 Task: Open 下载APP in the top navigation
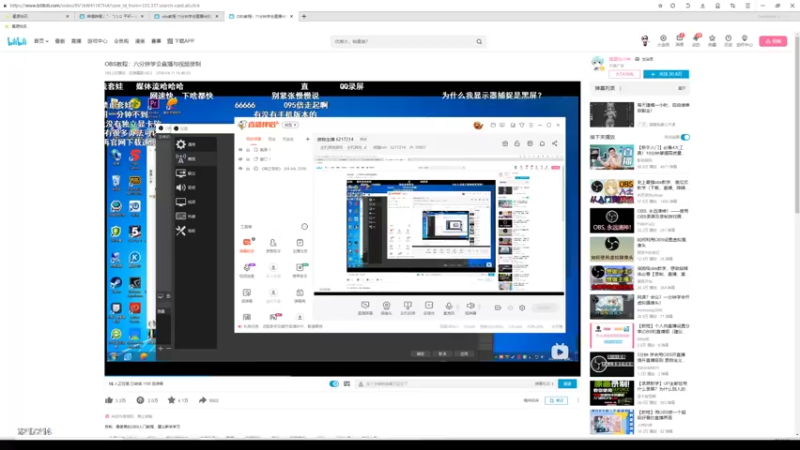pos(181,41)
